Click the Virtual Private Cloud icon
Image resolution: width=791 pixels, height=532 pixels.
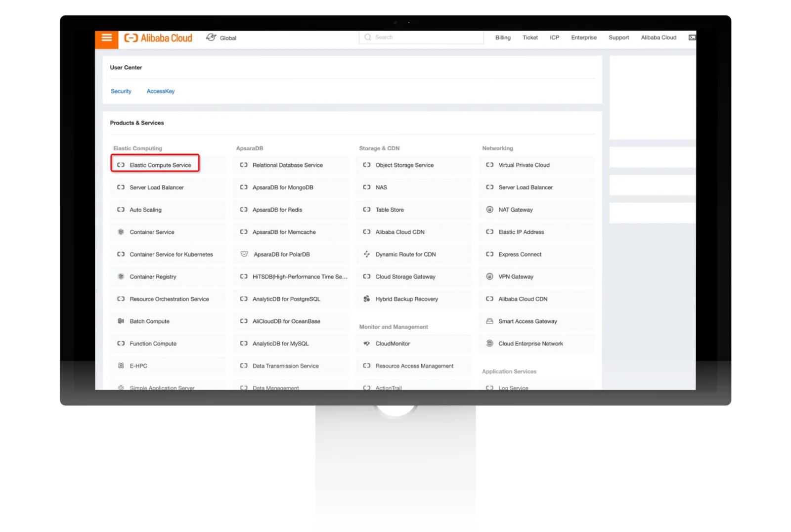(490, 165)
